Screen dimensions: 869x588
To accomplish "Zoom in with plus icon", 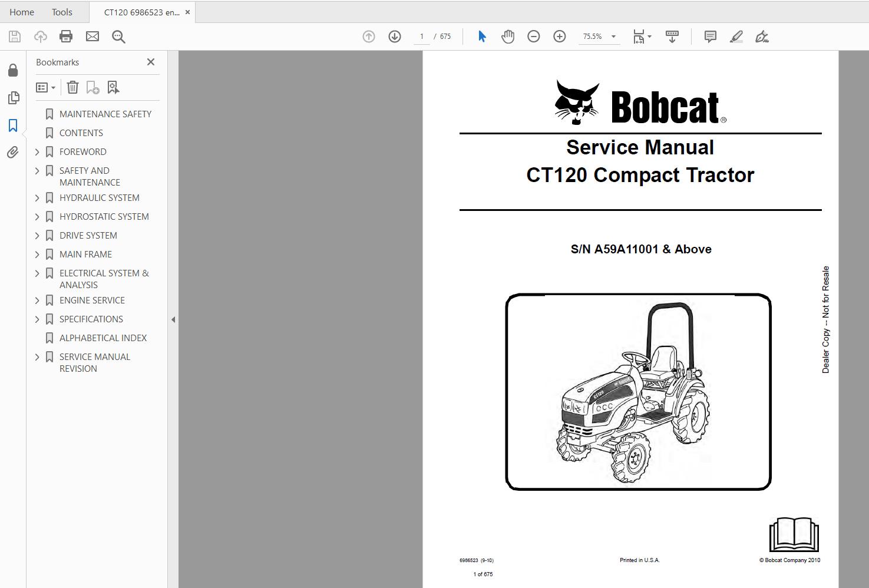I will 560,37.
